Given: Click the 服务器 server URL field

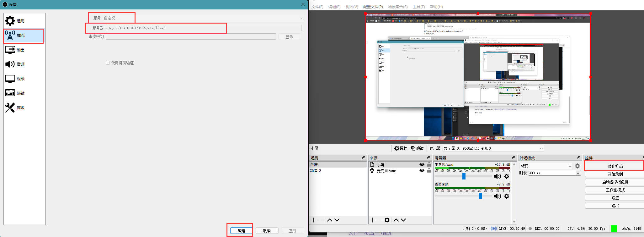Looking at the screenshot, I should [x=204, y=28].
